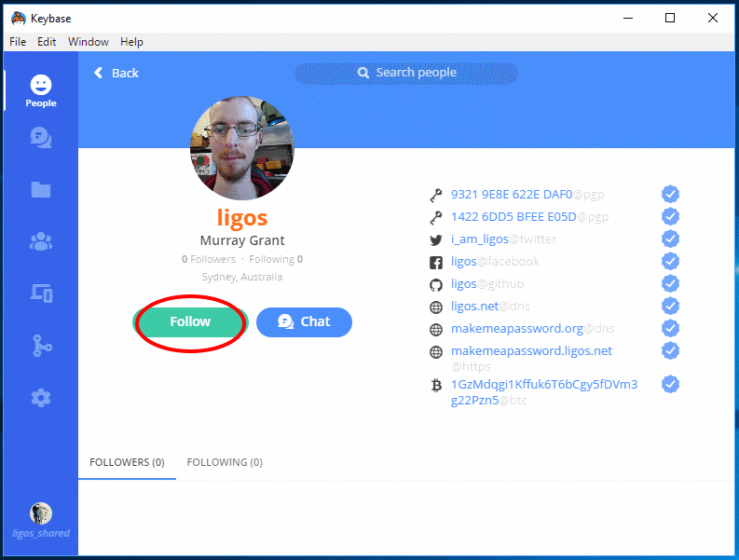Click the ligos_shared account avatar
This screenshot has height=560, width=739.
tap(41, 513)
